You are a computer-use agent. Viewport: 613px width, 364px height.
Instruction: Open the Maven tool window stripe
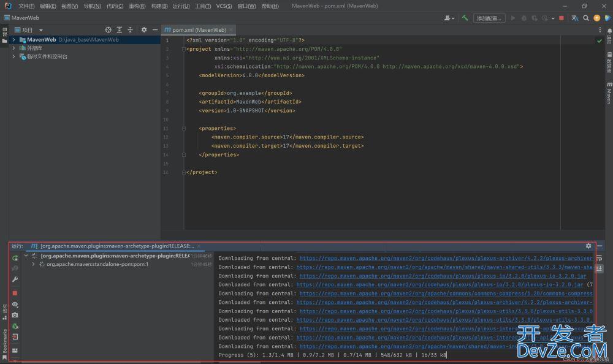click(x=609, y=93)
